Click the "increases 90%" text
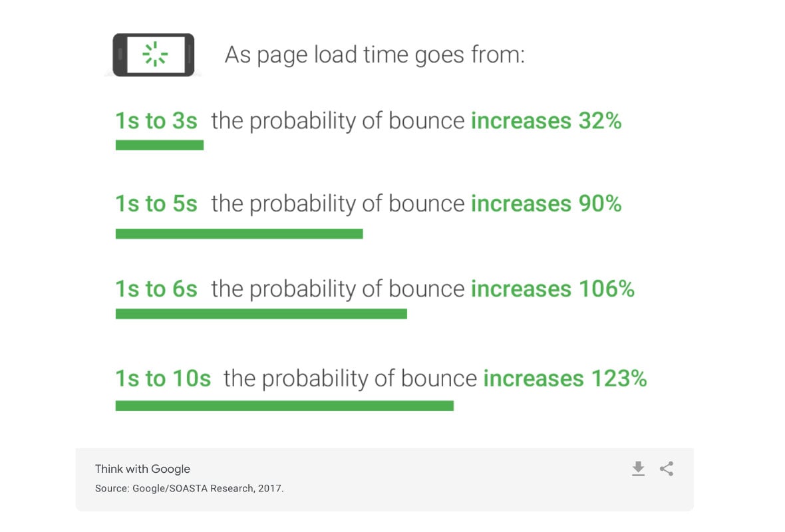785x532 pixels. click(546, 203)
